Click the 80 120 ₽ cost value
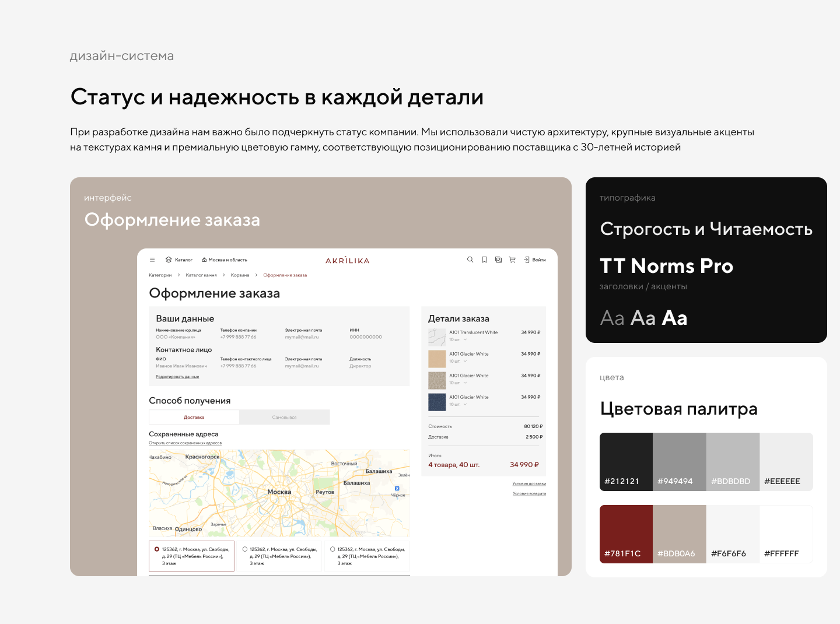840x624 pixels. [x=533, y=426]
